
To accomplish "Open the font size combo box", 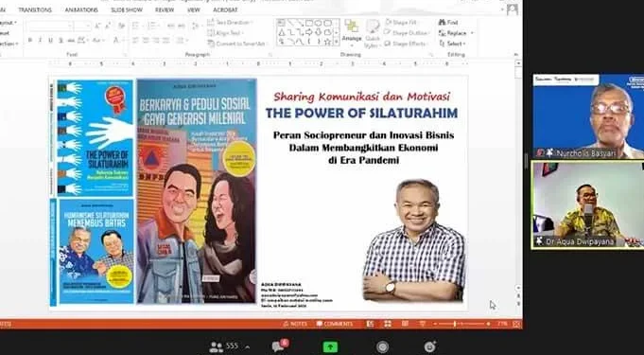I will [82, 26].
